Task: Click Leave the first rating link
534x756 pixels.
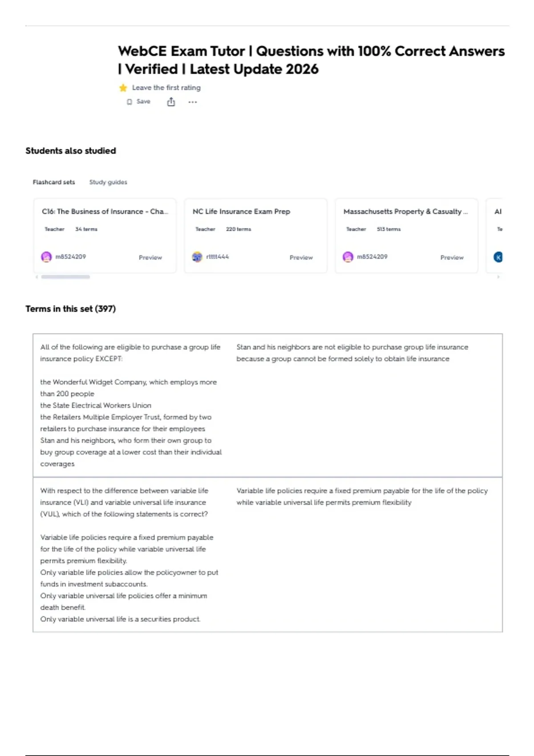Action: (x=166, y=88)
